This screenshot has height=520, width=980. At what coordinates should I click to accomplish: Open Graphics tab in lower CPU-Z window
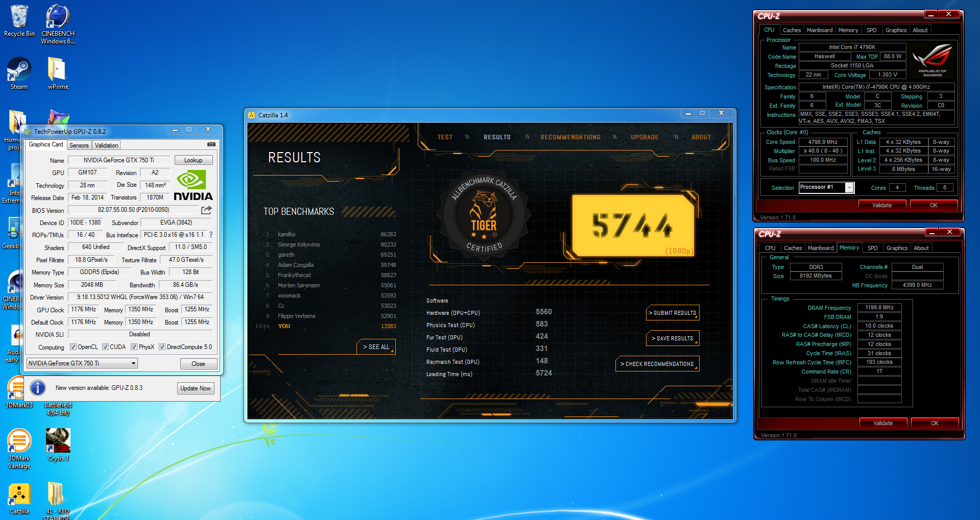tap(897, 248)
